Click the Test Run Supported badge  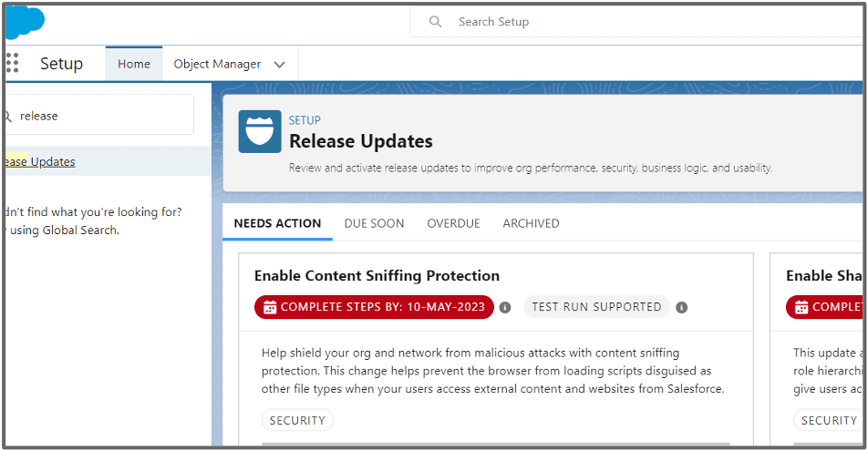(x=596, y=307)
